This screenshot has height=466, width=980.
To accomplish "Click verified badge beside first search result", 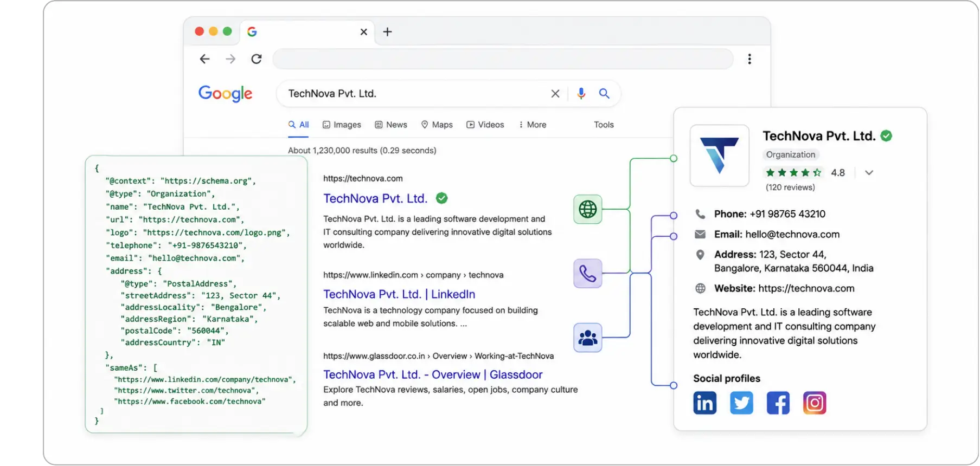I will click(x=442, y=198).
